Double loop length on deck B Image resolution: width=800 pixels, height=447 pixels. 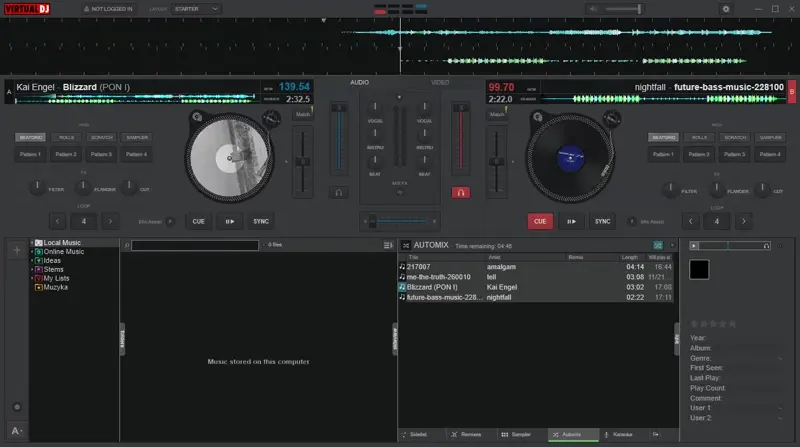coord(743,221)
